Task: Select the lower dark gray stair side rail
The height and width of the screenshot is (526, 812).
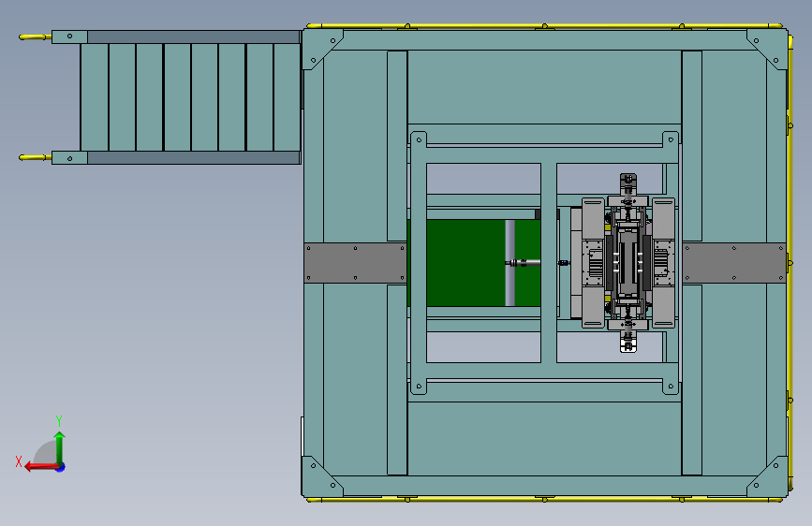Action: point(194,158)
